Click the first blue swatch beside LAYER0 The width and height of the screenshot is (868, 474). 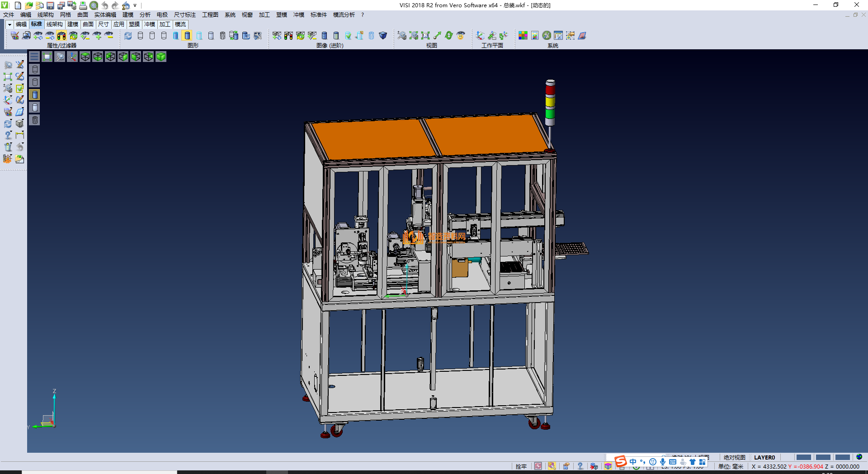pos(803,457)
